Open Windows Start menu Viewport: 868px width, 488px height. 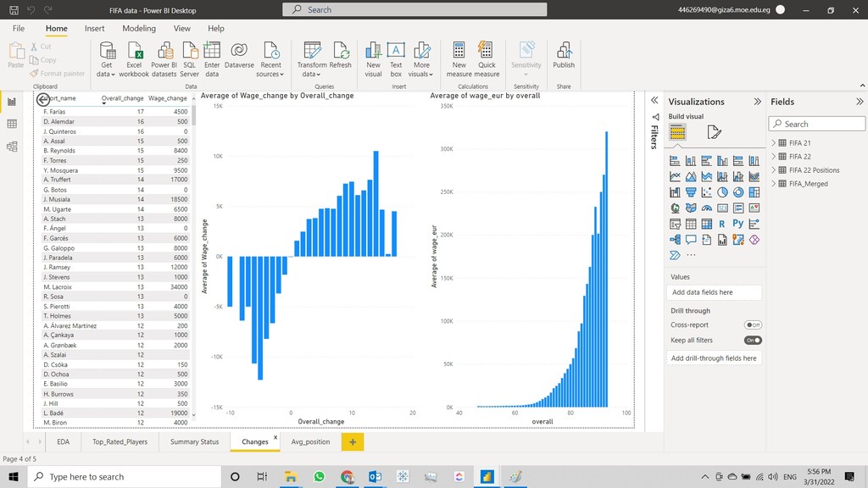click(14, 476)
